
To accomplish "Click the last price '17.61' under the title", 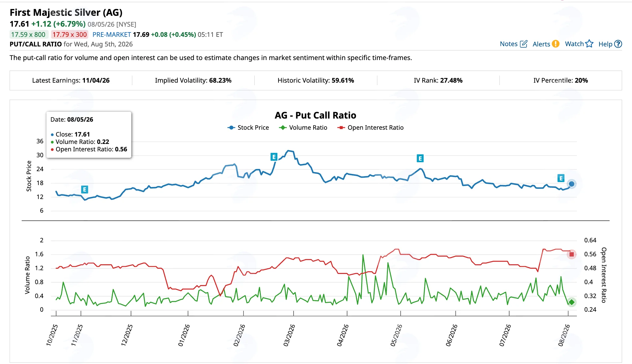I will coord(19,24).
